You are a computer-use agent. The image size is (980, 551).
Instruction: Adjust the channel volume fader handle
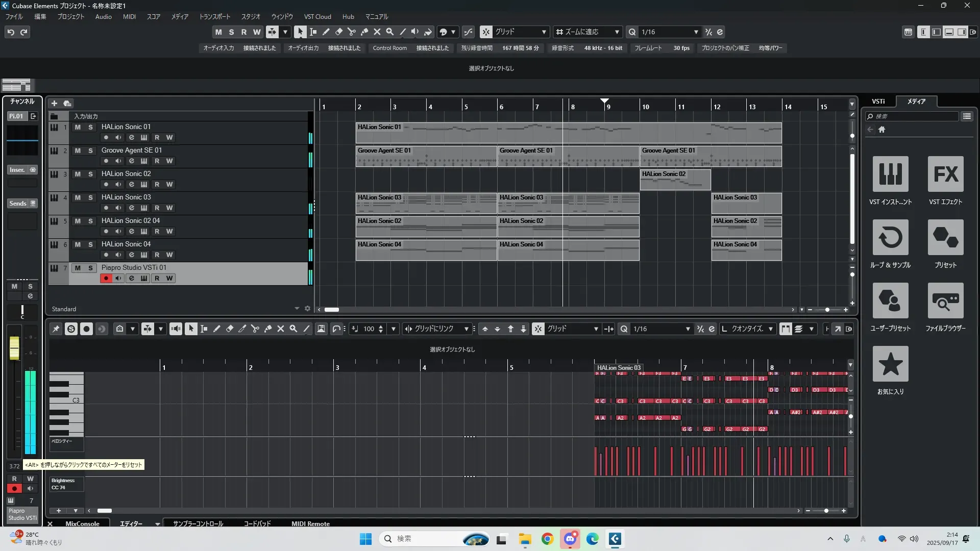(14, 348)
